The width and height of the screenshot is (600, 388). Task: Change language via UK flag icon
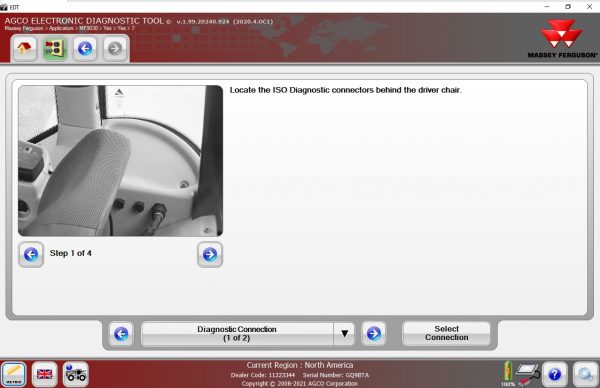44,374
